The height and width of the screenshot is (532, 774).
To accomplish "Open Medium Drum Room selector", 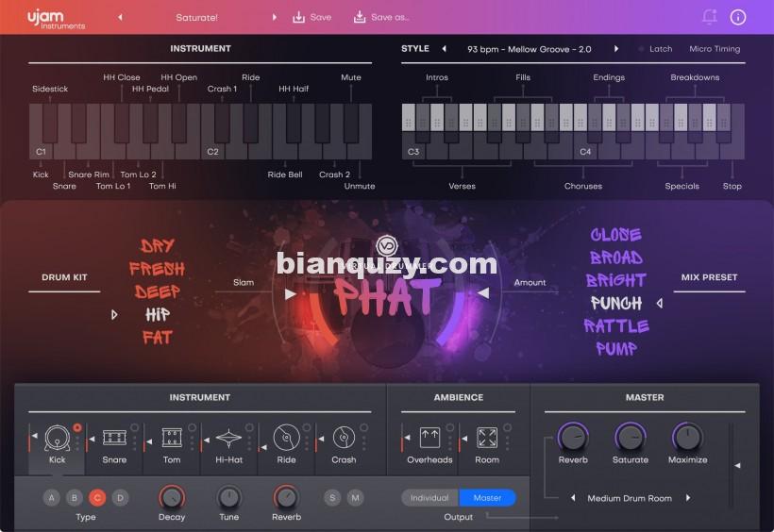I will pyautogui.click(x=630, y=498).
